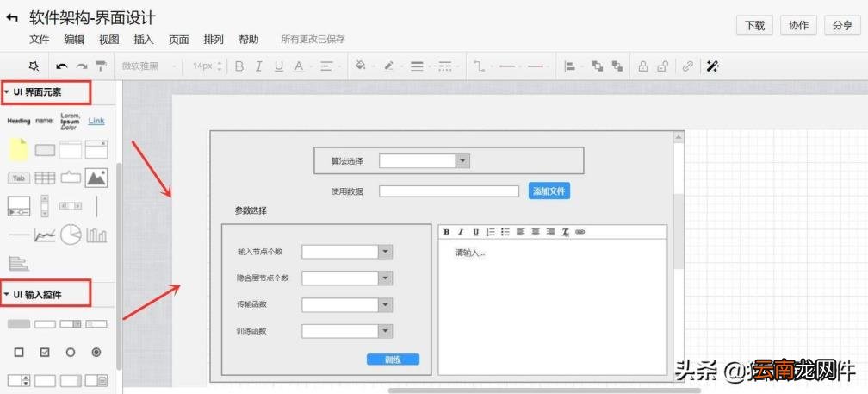Pick the unchecked checkbox control shape
Screen dimensions: 868x394
[19, 352]
